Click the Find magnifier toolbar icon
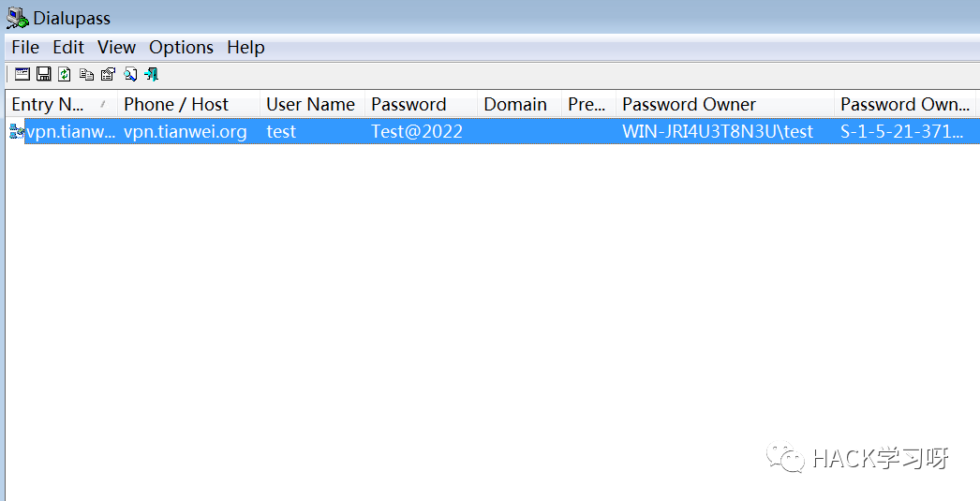Viewport: 980px width, 501px height. (130, 74)
